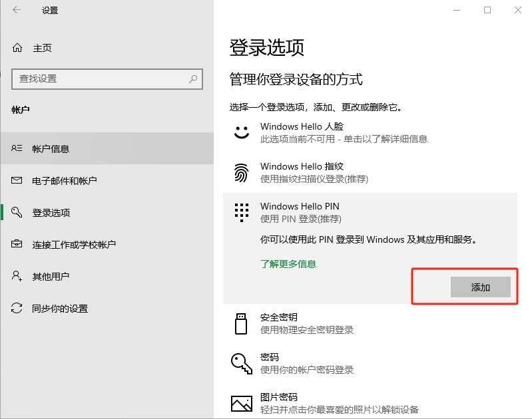Click the 登录选项 page heading

click(267, 47)
